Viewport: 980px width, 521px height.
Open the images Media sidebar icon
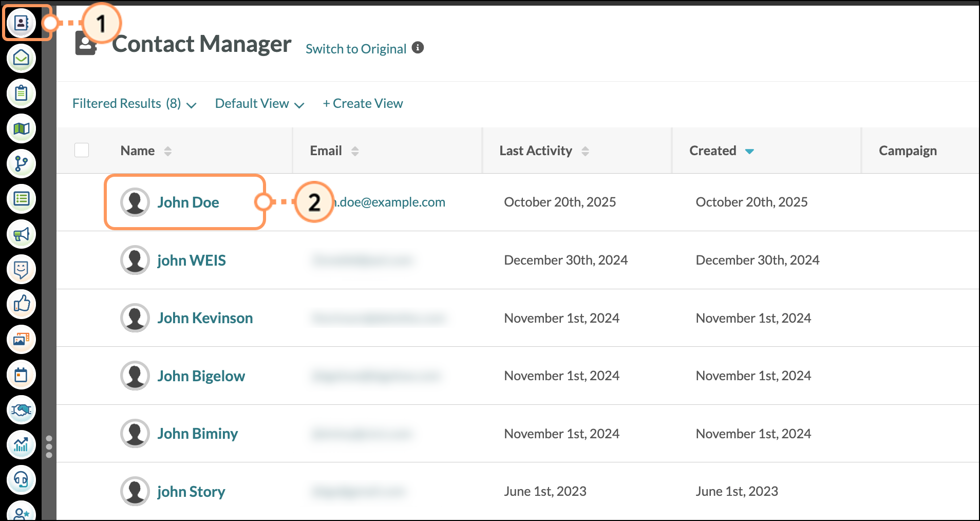(x=21, y=340)
